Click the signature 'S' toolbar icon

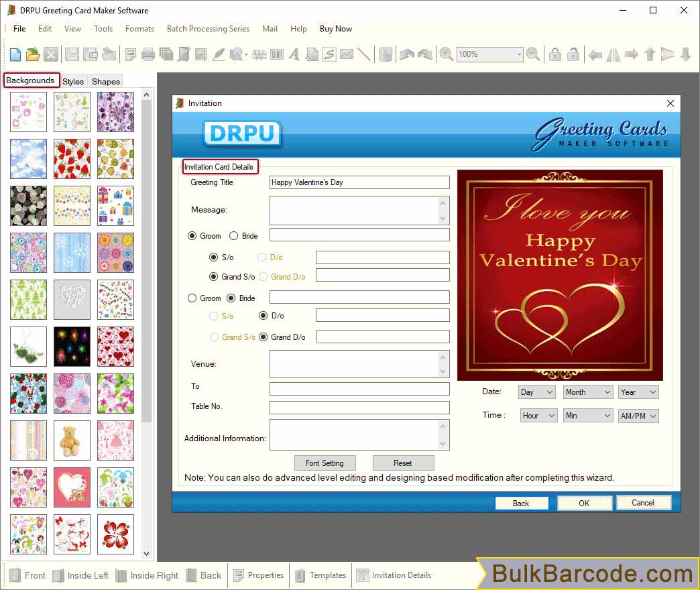(329, 54)
